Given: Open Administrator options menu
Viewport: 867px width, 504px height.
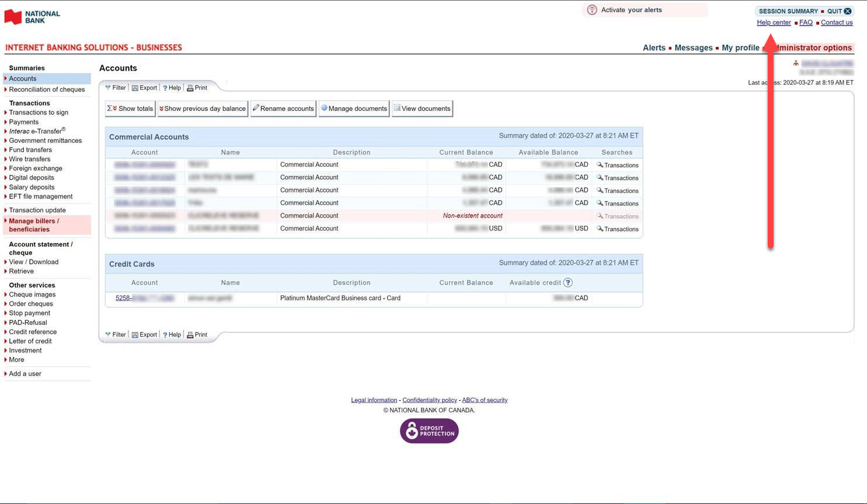Looking at the screenshot, I should click(x=810, y=48).
